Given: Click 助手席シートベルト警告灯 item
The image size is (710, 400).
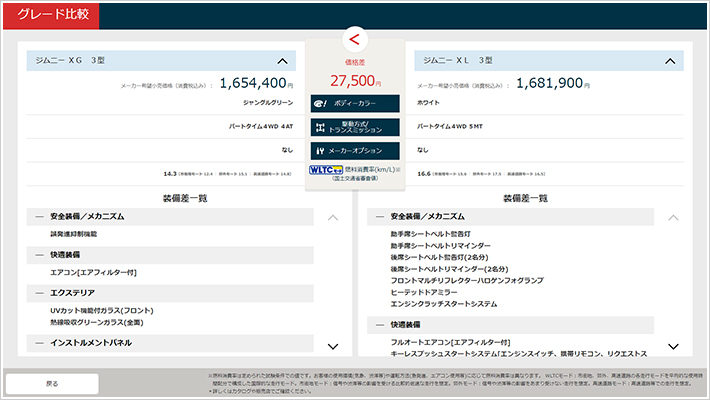Looking at the screenshot, I should (431, 234).
